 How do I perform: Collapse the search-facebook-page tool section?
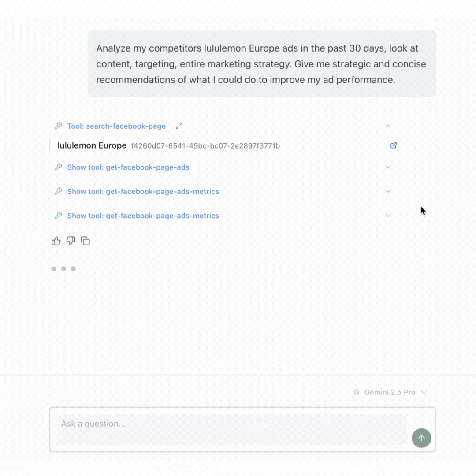click(388, 126)
